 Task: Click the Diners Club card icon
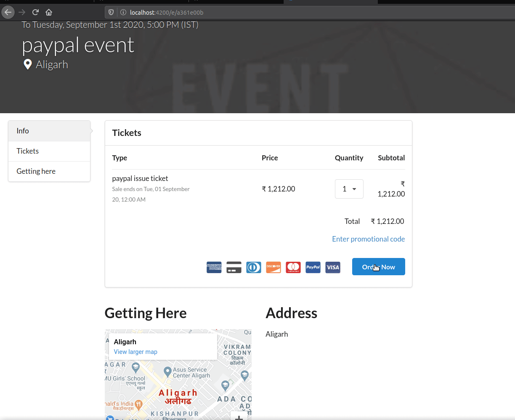[x=254, y=267]
